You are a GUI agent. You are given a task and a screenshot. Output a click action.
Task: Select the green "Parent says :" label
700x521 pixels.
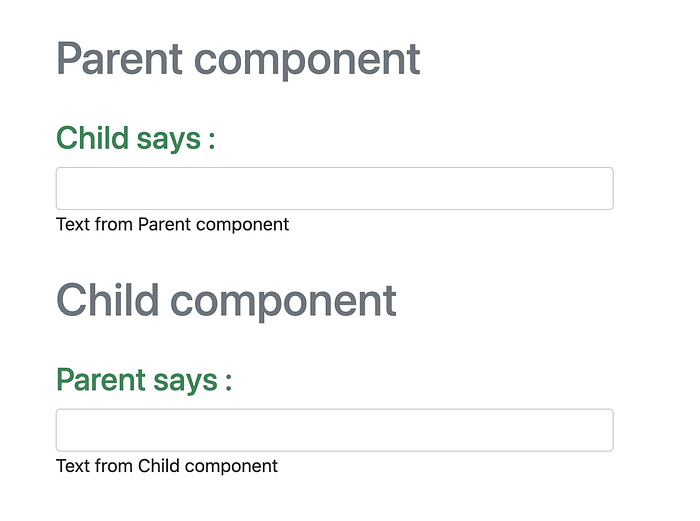pyautogui.click(x=144, y=380)
